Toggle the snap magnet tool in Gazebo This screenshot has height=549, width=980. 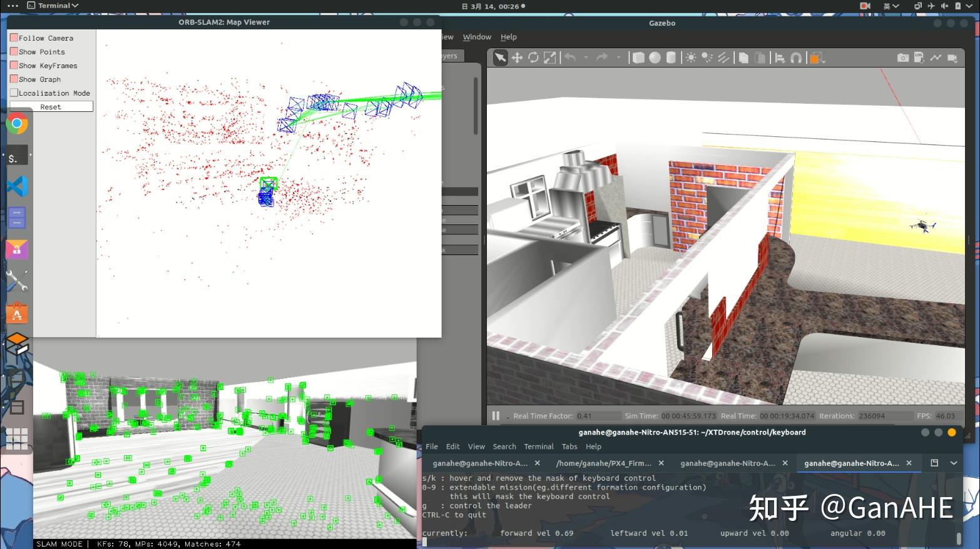[x=796, y=58]
